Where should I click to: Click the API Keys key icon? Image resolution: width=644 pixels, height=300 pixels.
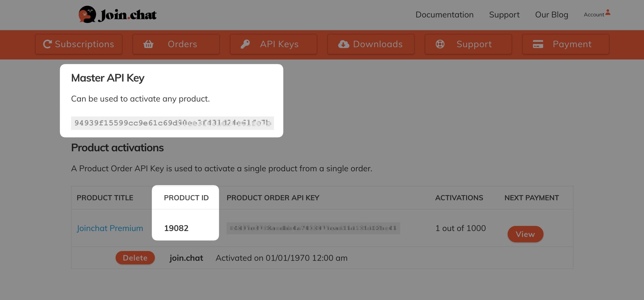245,44
